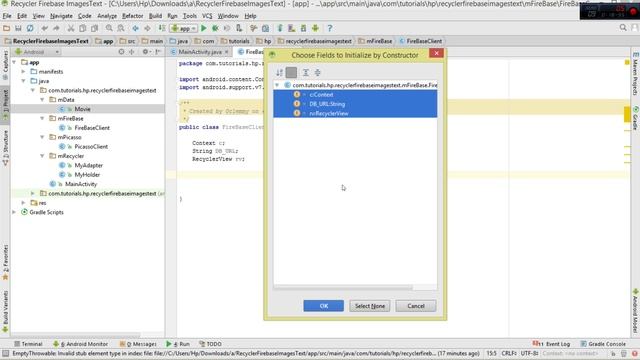640x360 pixels.
Task: Click the Help question mark icon
Action: [x=330, y=28]
